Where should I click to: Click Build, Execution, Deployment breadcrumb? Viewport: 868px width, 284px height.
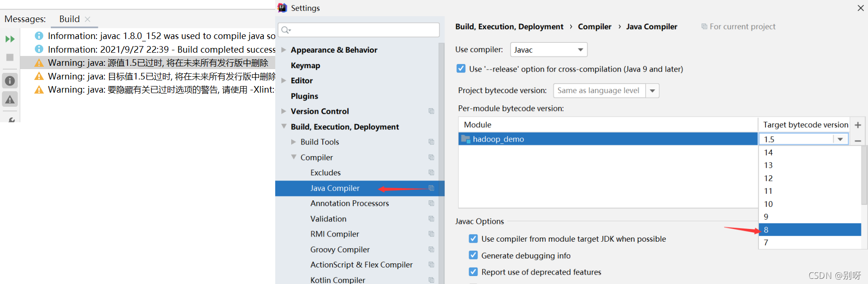509,27
